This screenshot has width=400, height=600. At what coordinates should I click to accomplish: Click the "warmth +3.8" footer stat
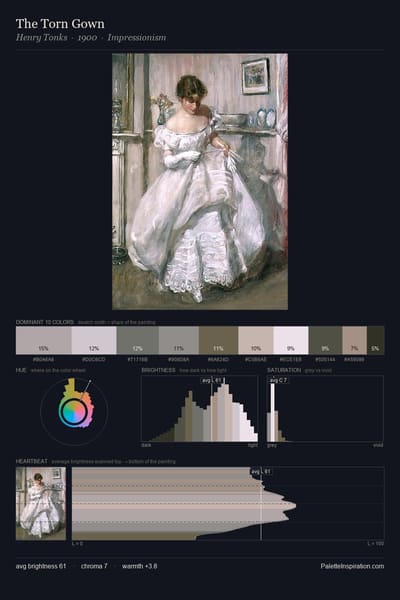click(x=140, y=566)
